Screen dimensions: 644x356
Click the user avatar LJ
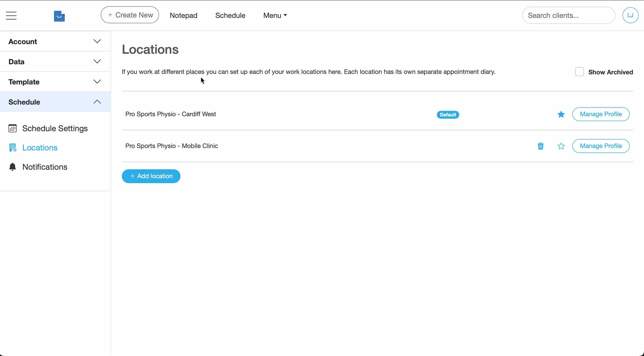coord(630,15)
